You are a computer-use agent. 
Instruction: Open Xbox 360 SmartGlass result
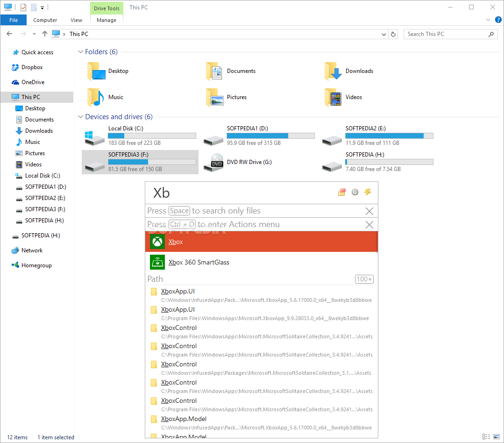click(x=261, y=262)
